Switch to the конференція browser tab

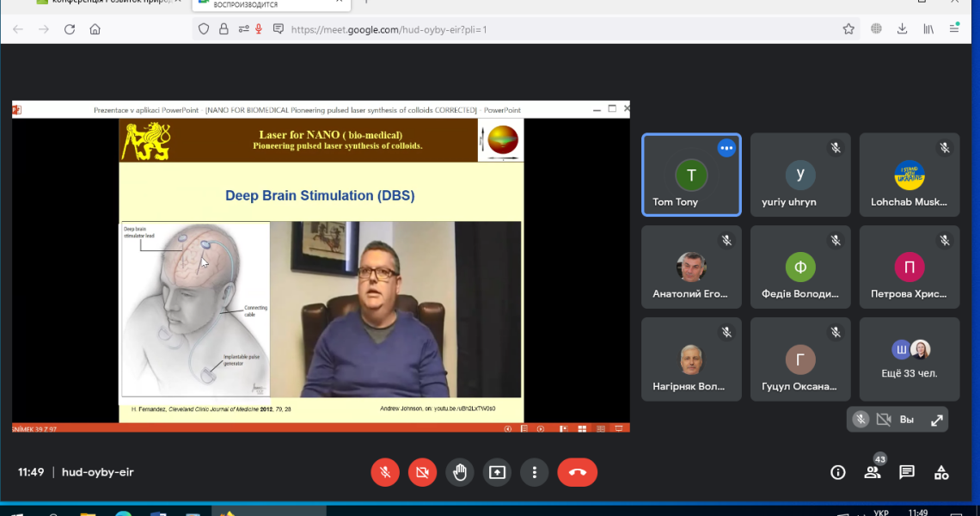pyautogui.click(x=107, y=3)
